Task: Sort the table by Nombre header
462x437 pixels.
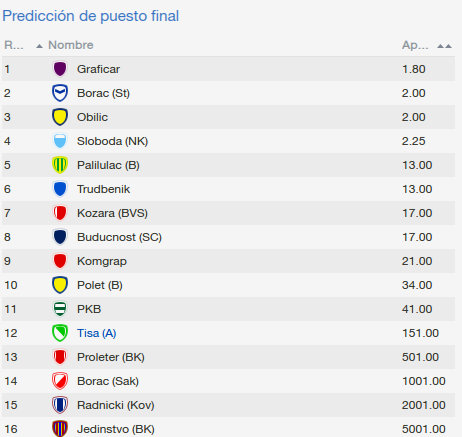Action: (71, 45)
